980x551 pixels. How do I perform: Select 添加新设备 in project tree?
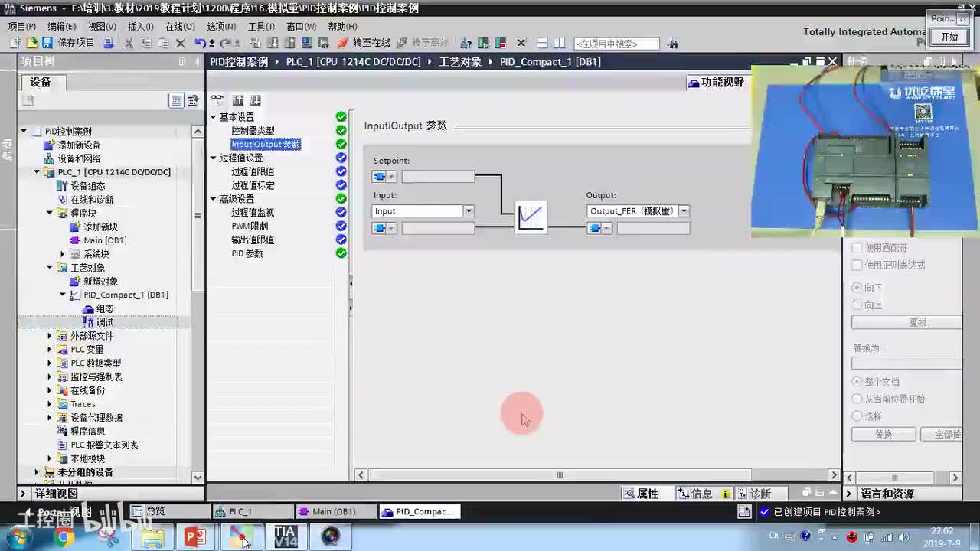[79, 145]
